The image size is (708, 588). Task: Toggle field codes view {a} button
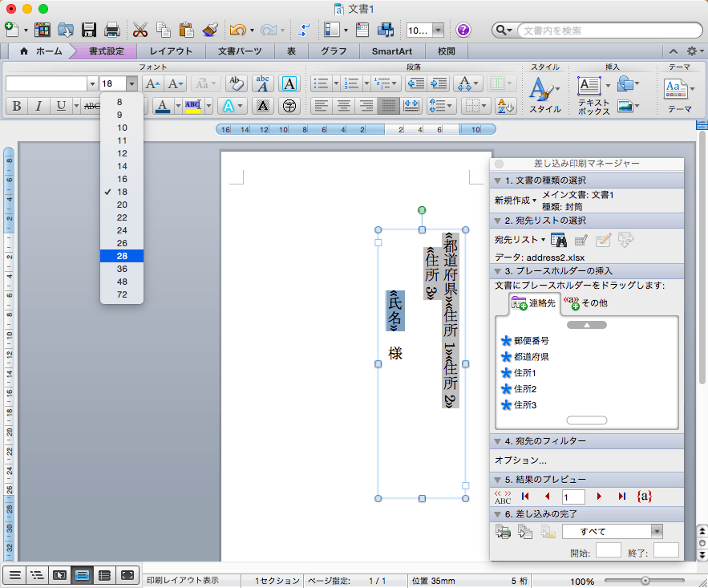pos(643,497)
